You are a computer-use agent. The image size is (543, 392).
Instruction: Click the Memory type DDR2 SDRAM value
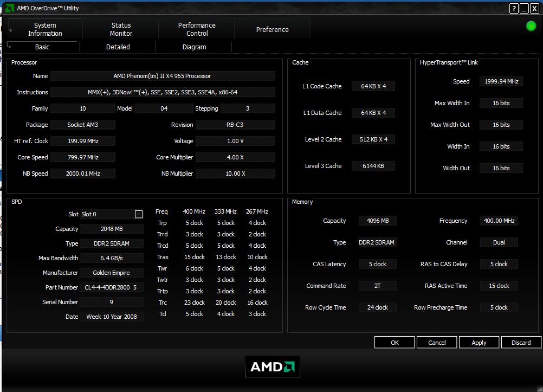pos(378,242)
